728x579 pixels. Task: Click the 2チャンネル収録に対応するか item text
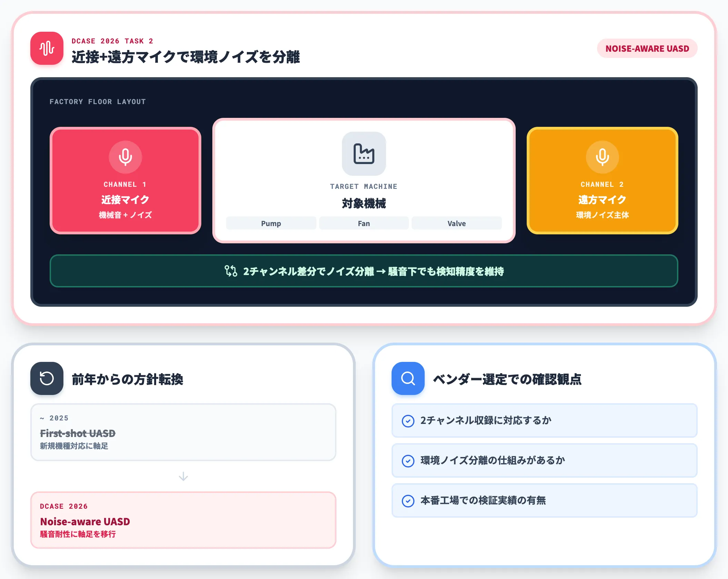point(486,420)
